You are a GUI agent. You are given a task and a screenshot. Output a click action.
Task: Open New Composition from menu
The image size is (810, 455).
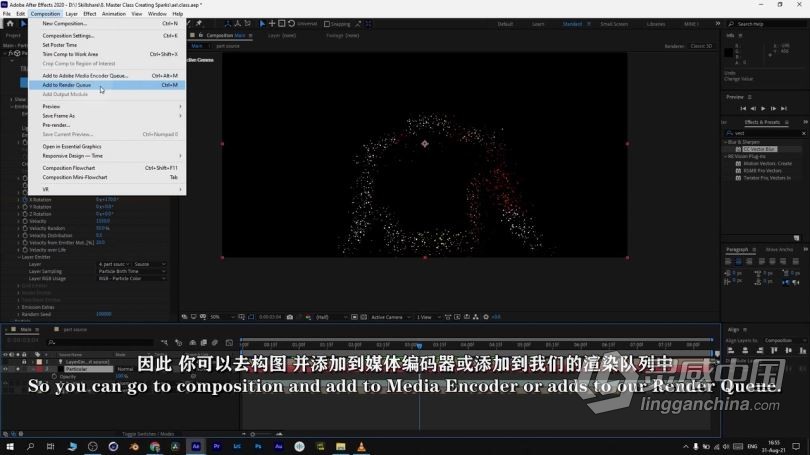[x=107, y=23]
